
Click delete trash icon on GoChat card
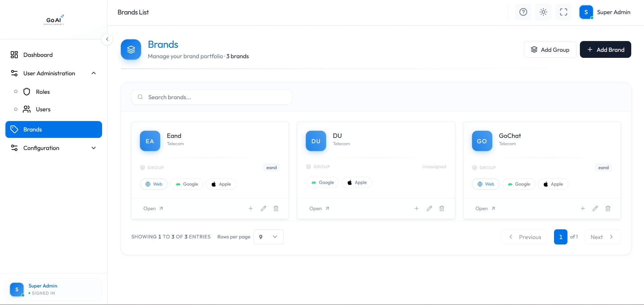click(x=608, y=208)
